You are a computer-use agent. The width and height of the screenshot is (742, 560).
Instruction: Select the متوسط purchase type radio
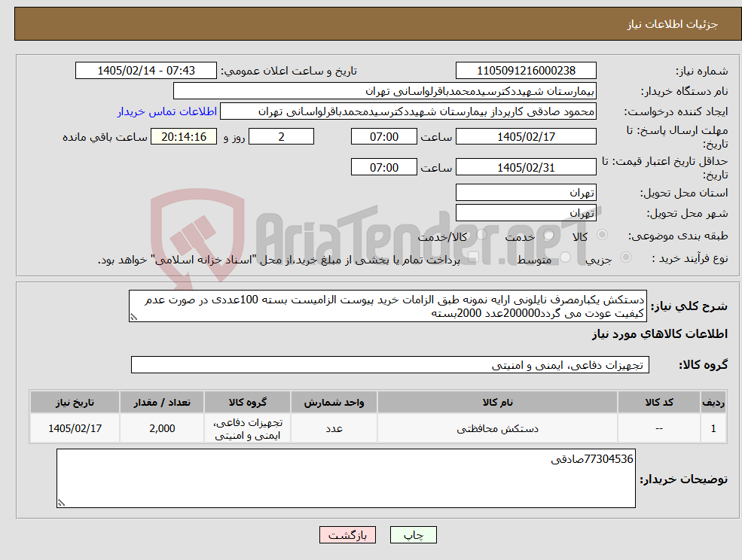point(566,257)
